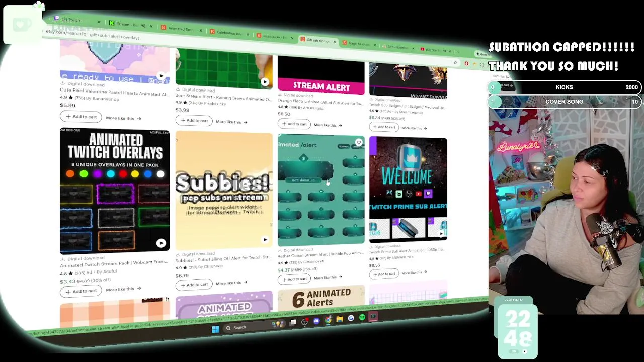Play preview on Twitch Prime Sub Alert thumbnail
644x362 pixels.
(x=441, y=233)
